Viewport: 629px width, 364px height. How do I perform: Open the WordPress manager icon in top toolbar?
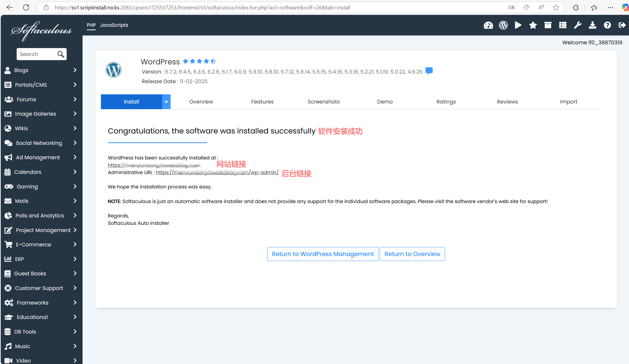(503, 25)
